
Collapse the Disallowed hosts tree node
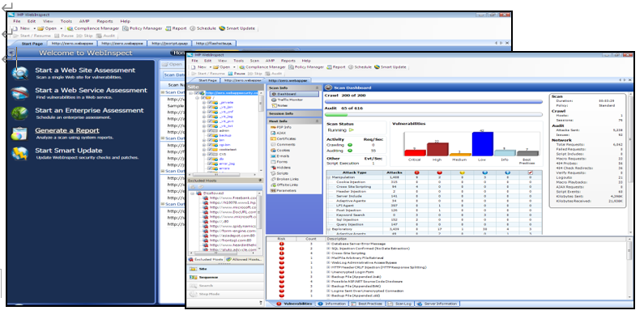tap(192, 193)
